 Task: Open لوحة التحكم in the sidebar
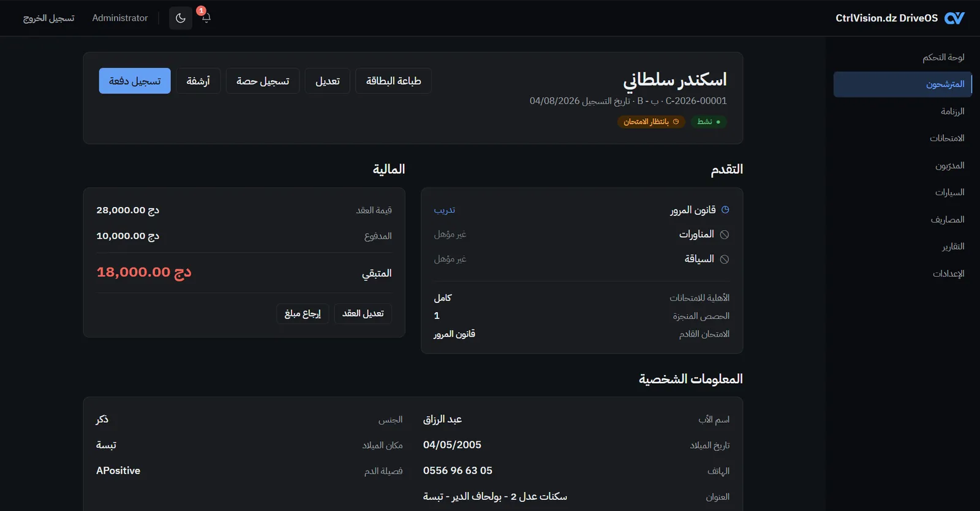(903, 57)
